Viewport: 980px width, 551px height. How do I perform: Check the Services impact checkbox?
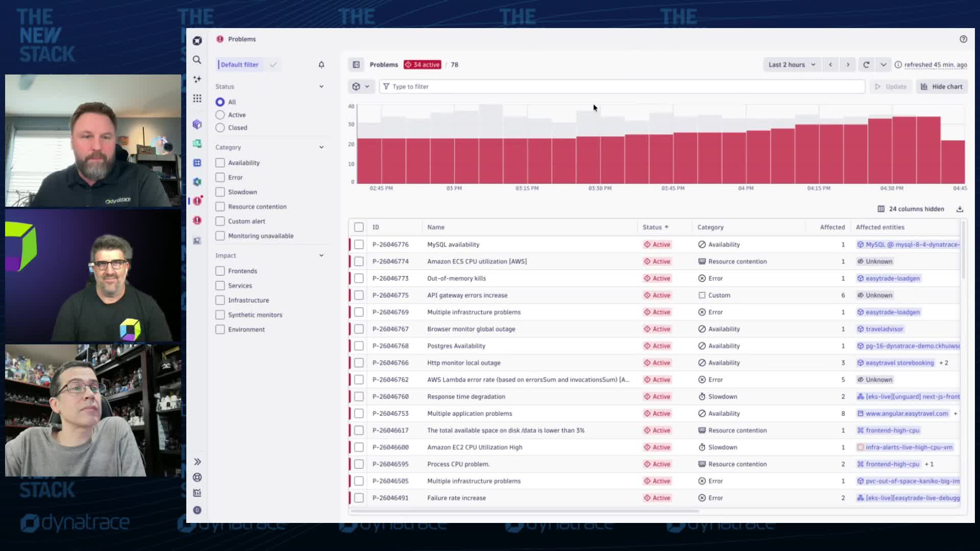click(x=220, y=286)
